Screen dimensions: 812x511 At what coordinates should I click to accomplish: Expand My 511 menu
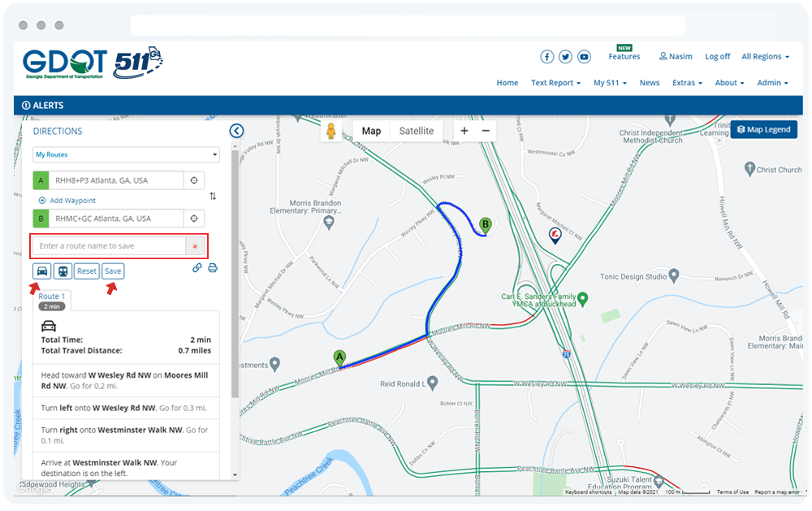point(610,83)
